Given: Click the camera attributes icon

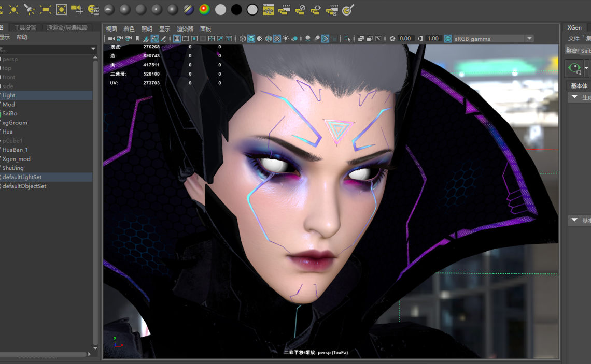Looking at the screenshot, I should point(129,39).
